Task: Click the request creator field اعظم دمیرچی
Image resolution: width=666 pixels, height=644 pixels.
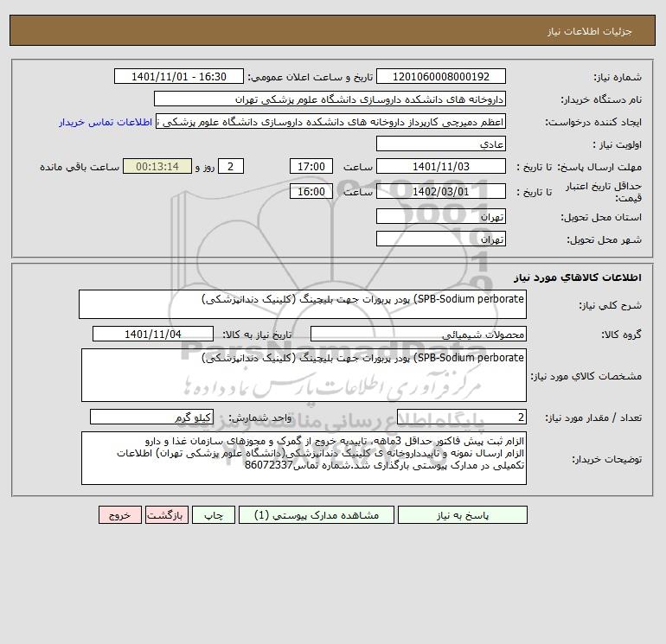Action: point(331,121)
